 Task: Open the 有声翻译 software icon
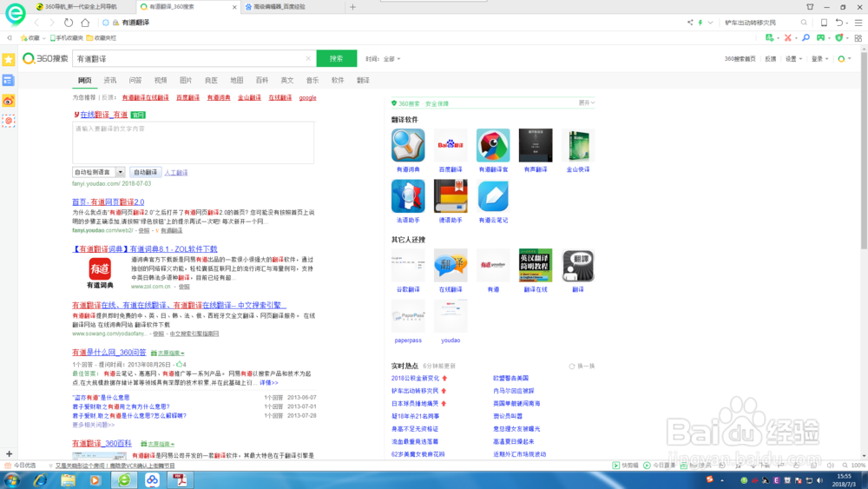click(536, 145)
